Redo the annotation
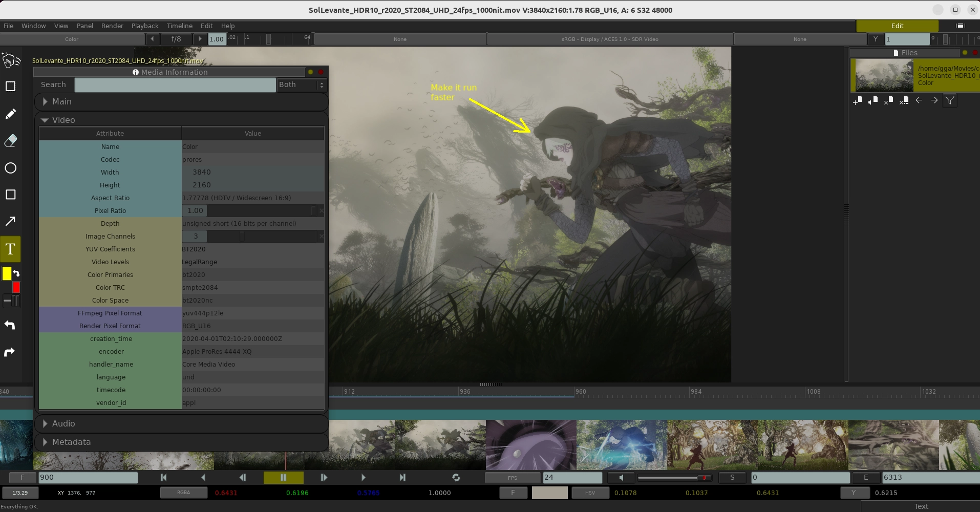The height and width of the screenshot is (512, 980). 10,352
